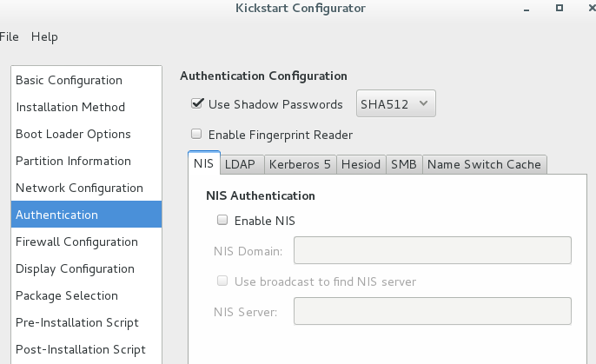
Task: Uncheck Use Shadow Passwords
Action: 196,103
